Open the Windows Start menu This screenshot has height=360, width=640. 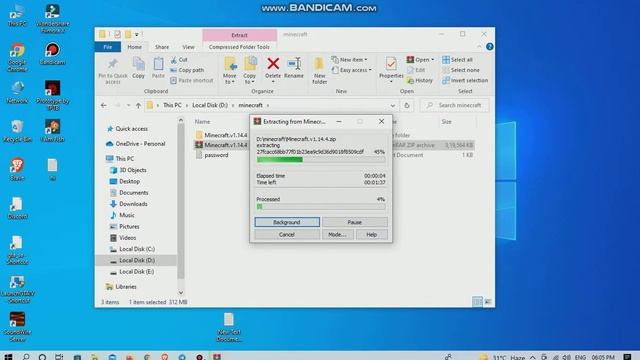[8, 356]
